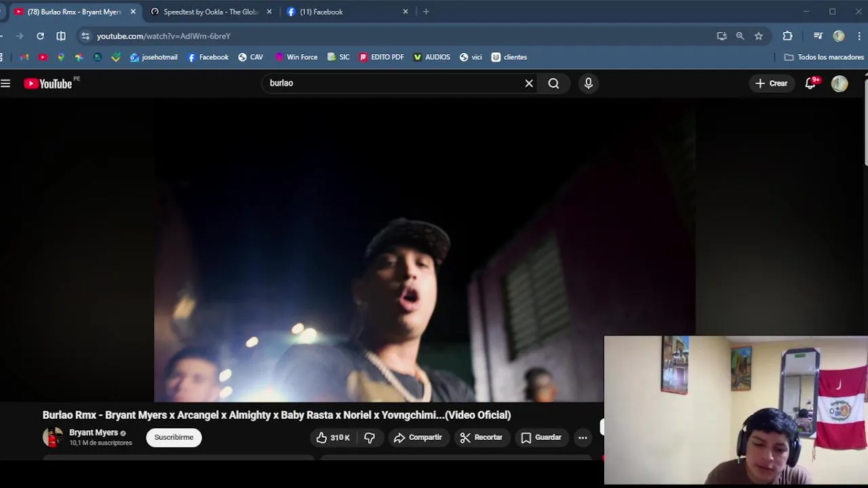Screen dimensions: 868x488
Task: Click the webcam overlay of the person
Action: pyautogui.click(x=736, y=410)
